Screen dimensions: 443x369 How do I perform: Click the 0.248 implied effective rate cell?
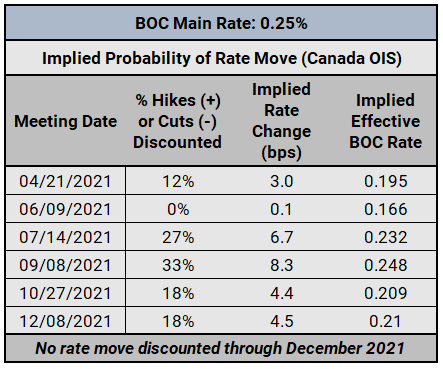tap(386, 265)
